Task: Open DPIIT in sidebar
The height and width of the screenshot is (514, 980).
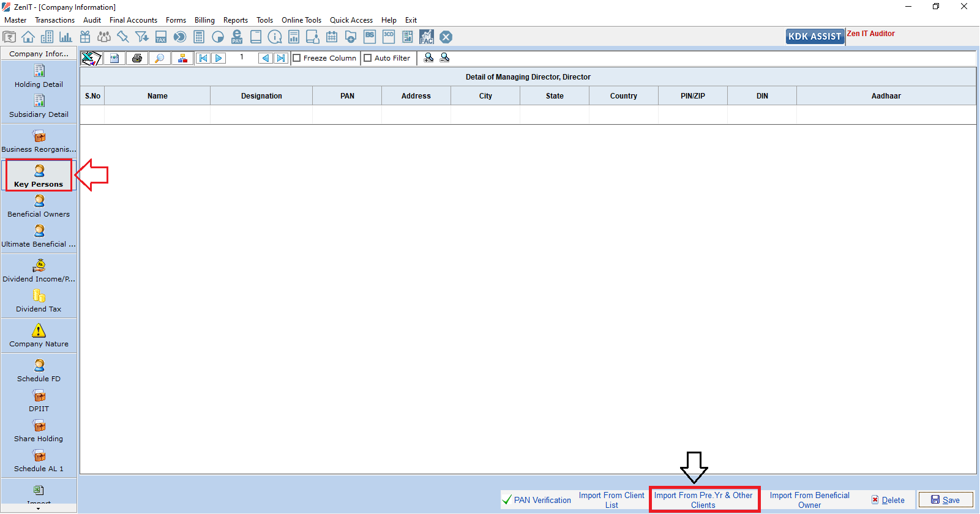Action: tap(39, 401)
